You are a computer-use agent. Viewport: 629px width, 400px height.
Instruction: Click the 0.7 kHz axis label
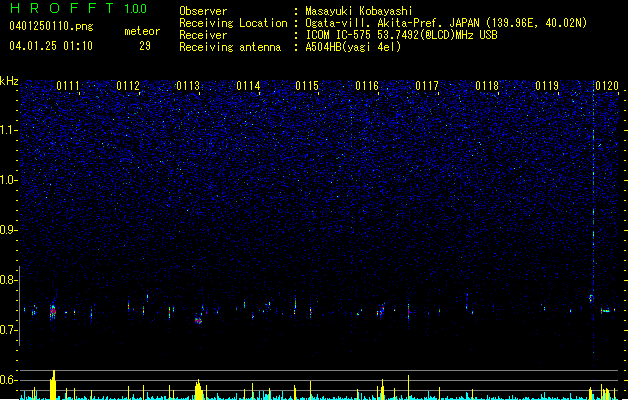point(8,330)
